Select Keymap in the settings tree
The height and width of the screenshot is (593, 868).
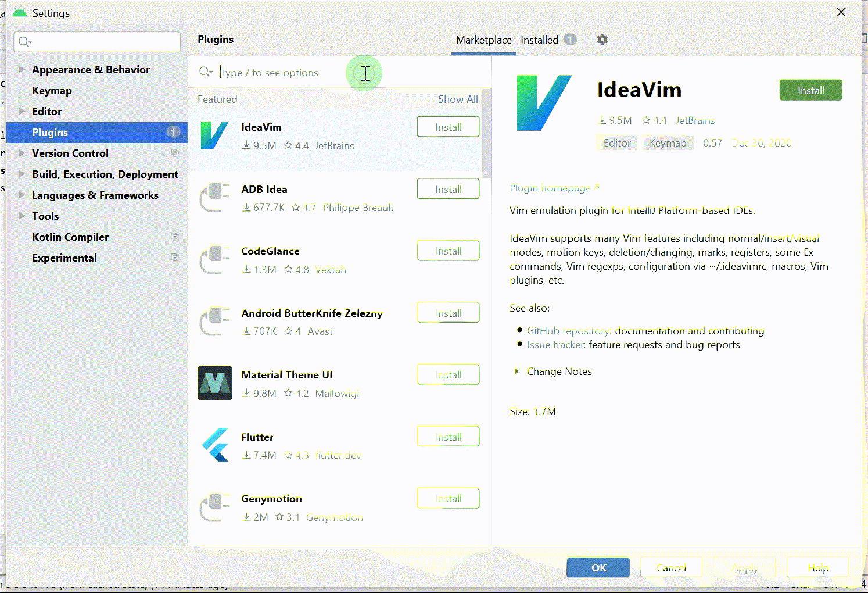52,91
